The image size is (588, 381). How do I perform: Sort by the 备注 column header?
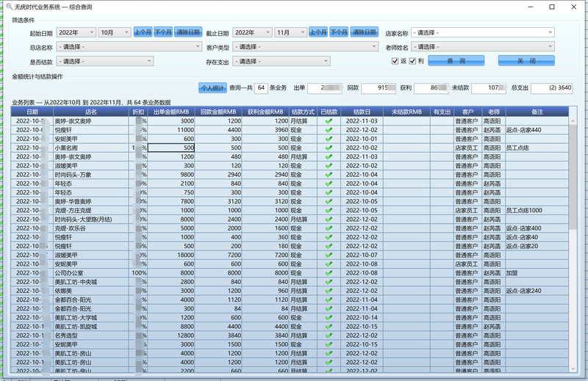[537, 112]
